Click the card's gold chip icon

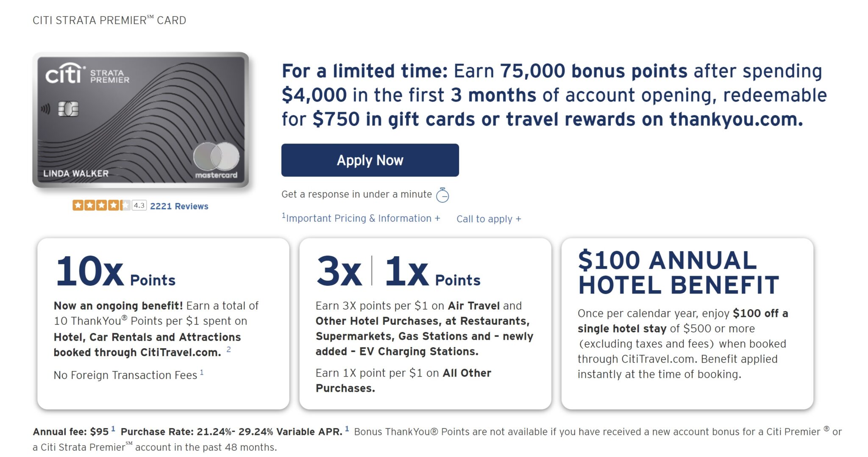click(x=68, y=109)
